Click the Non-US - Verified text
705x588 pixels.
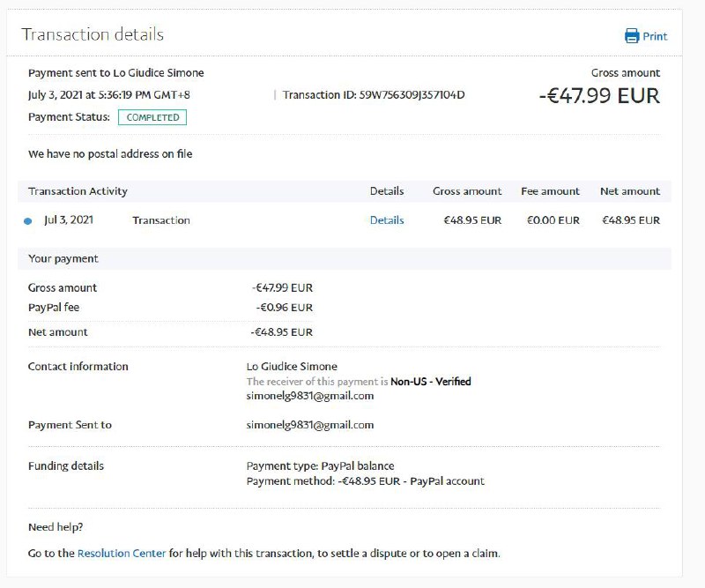point(431,382)
